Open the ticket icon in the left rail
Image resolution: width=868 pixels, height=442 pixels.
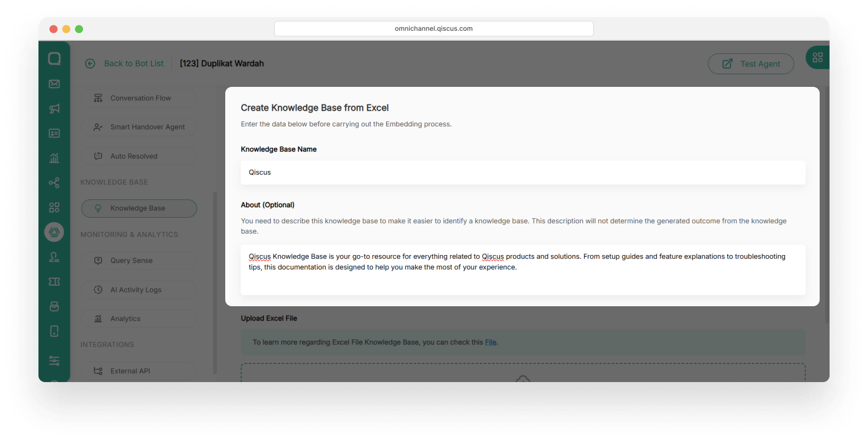coord(54,282)
